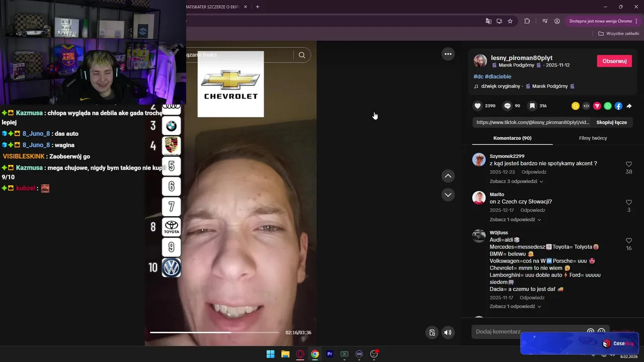Open Windows Start menu
The image size is (644, 362).
point(270,354)
